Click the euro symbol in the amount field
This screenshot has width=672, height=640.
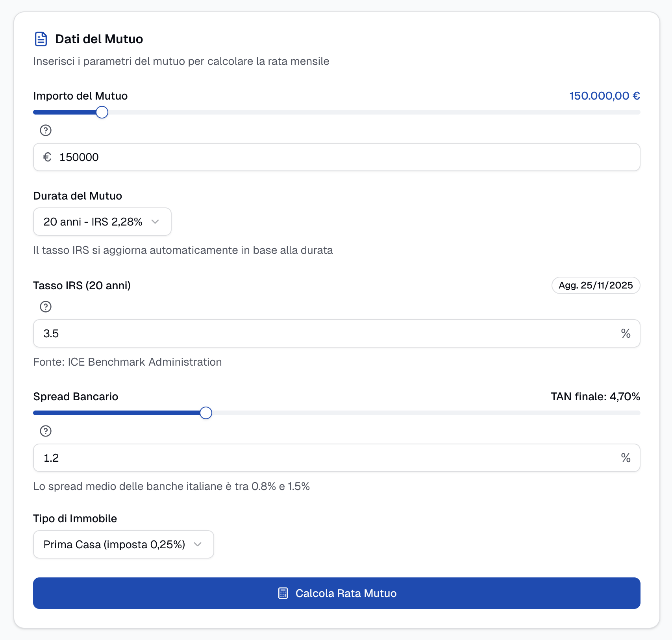[47, 157]
